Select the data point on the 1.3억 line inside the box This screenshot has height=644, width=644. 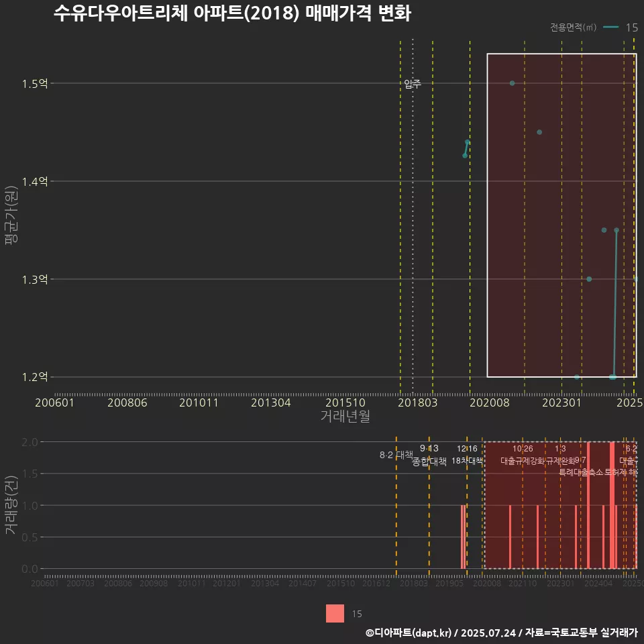(x=589, y=279)
